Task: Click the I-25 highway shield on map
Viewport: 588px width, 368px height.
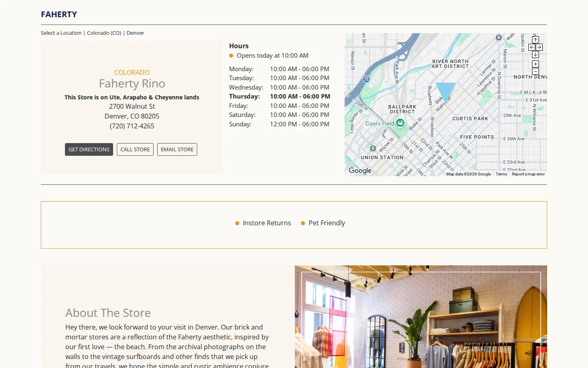Action: pyautogui.click(x=366, y=79)
